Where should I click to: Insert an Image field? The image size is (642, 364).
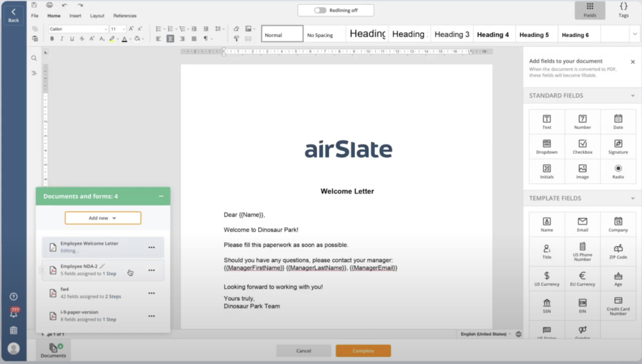click(582, 171)
